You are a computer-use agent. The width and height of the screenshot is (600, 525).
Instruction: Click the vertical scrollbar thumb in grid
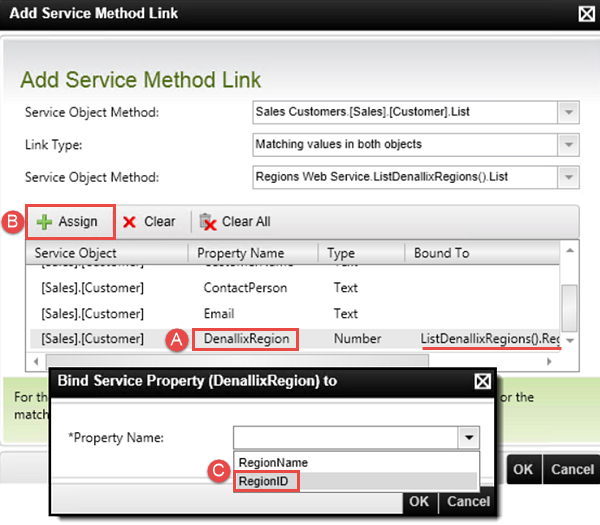(570, 308)
